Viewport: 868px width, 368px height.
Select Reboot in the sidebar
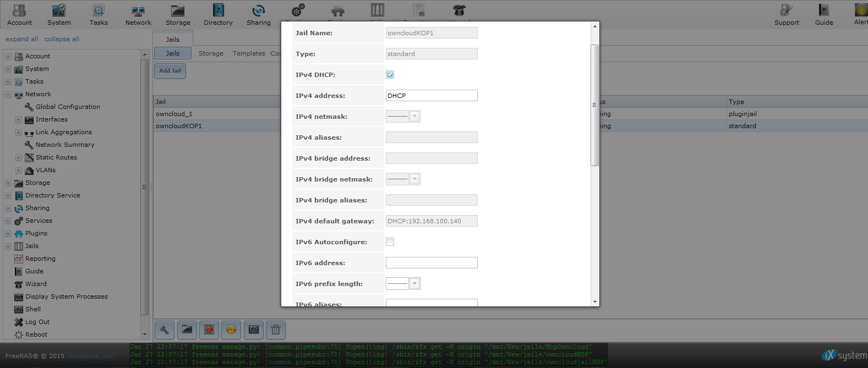coord(36,334)
